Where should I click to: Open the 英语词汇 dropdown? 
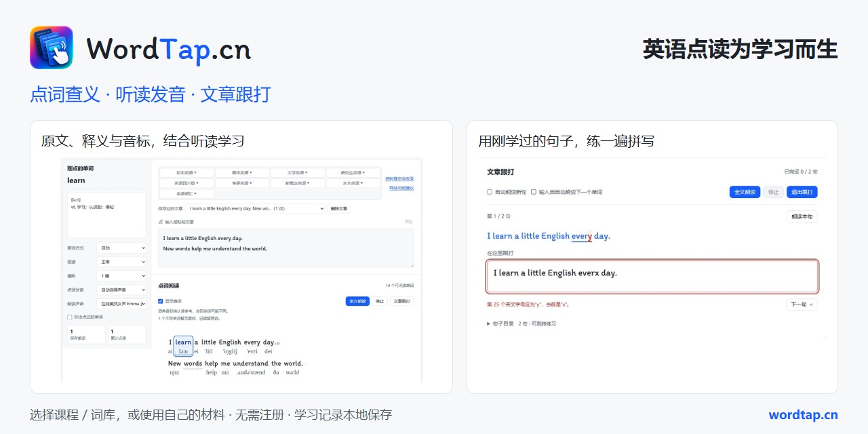pos(186,194)
